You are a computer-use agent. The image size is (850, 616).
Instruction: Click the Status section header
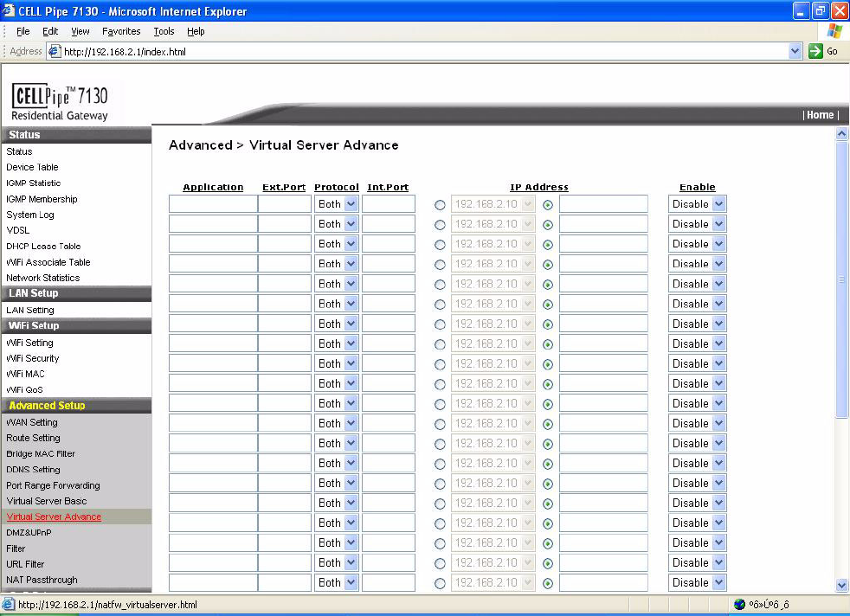(76, 135)
